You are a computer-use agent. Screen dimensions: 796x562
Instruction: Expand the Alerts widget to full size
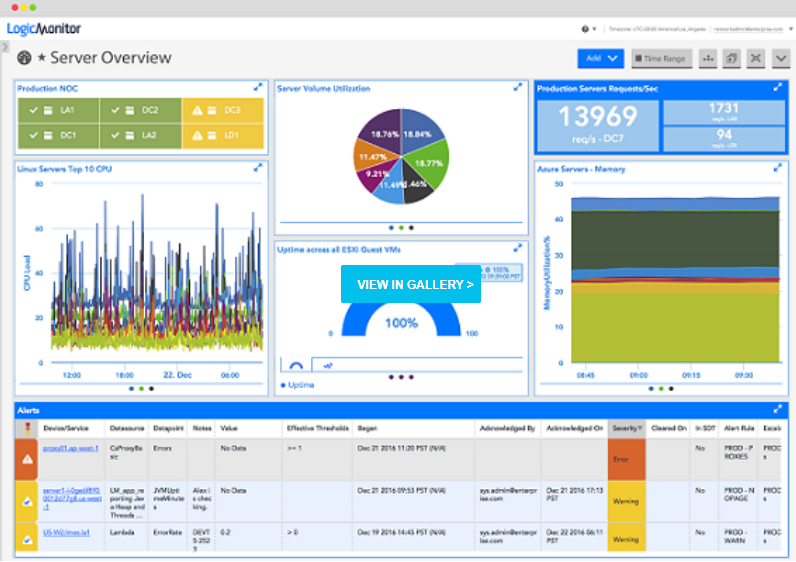pos(778,409)
